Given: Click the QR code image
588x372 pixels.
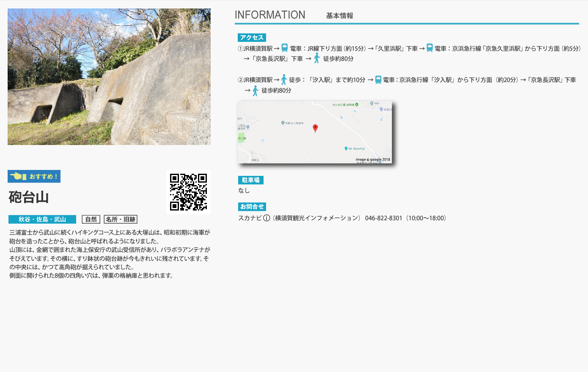Looking at the screenshot, I should point(188,192).
